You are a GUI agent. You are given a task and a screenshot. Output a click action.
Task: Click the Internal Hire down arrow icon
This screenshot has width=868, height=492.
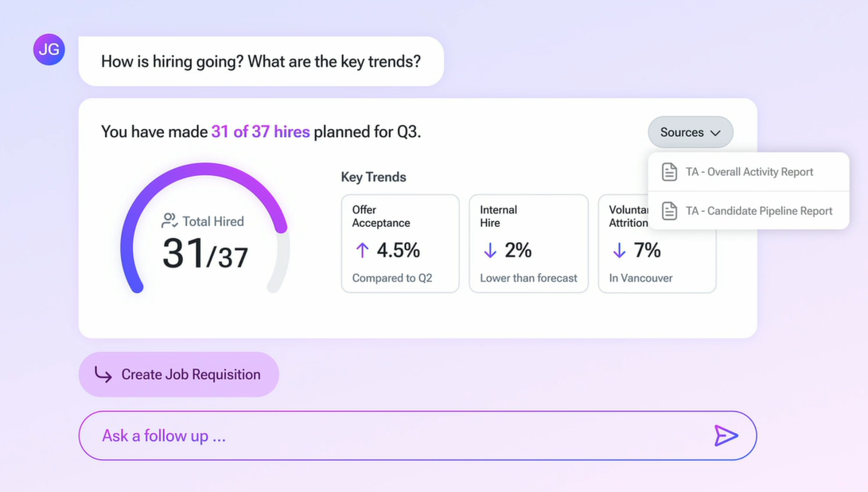click(x=490, y=250)
